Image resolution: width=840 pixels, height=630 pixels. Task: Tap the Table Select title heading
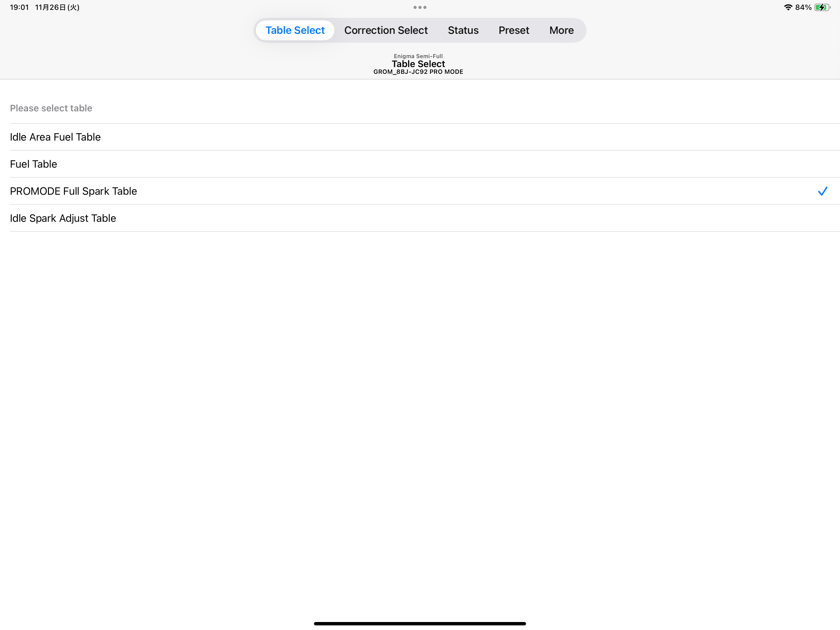[x=418, y=63]
